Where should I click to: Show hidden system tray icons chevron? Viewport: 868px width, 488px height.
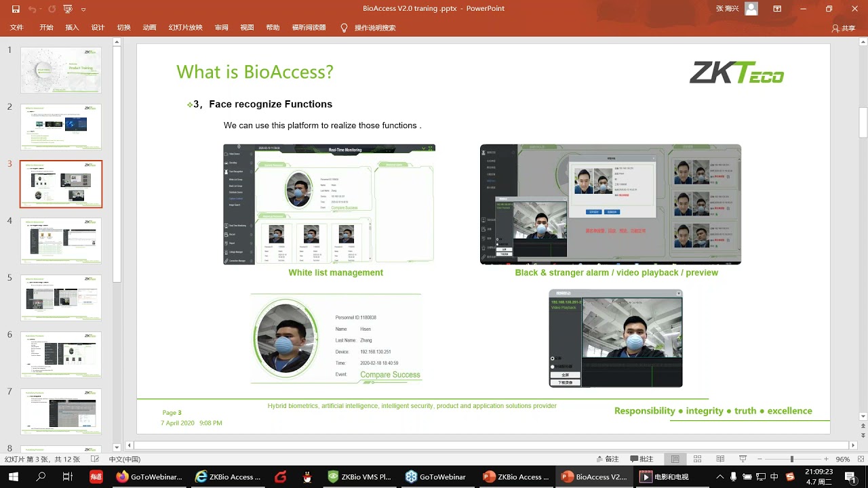click(x=720, y=476)
